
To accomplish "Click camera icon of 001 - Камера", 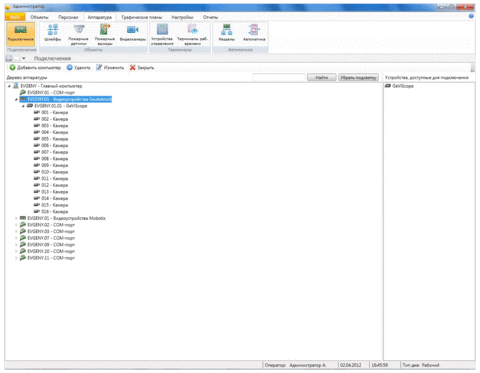I will click(37, 112).
